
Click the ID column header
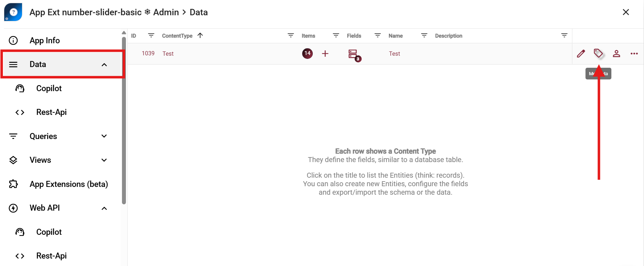tap(134, 36)
